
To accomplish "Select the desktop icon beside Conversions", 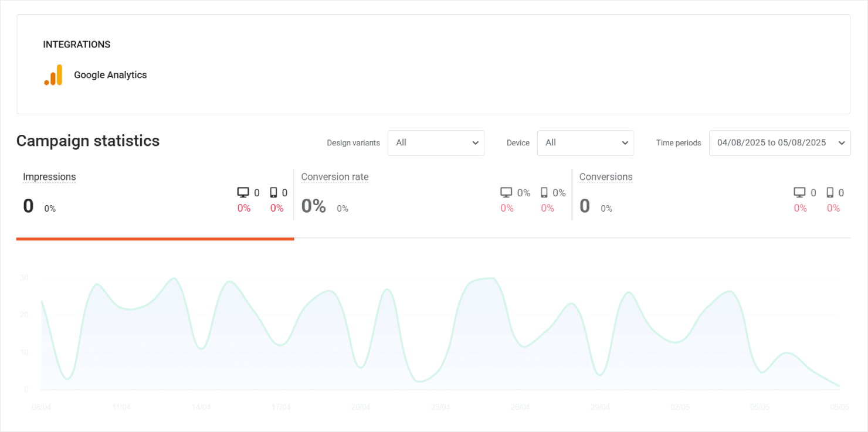I will pos(800,192).
